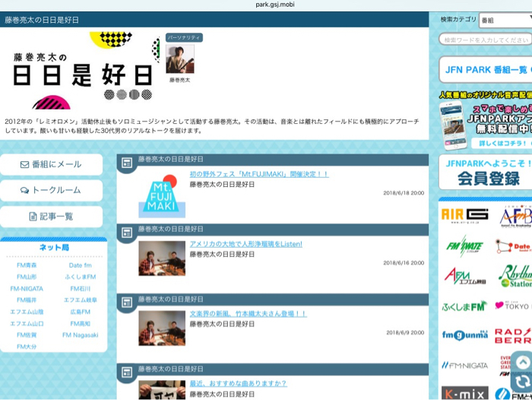Click the パーソナリティ label tag
532x400 pixels.
point(184,38)
